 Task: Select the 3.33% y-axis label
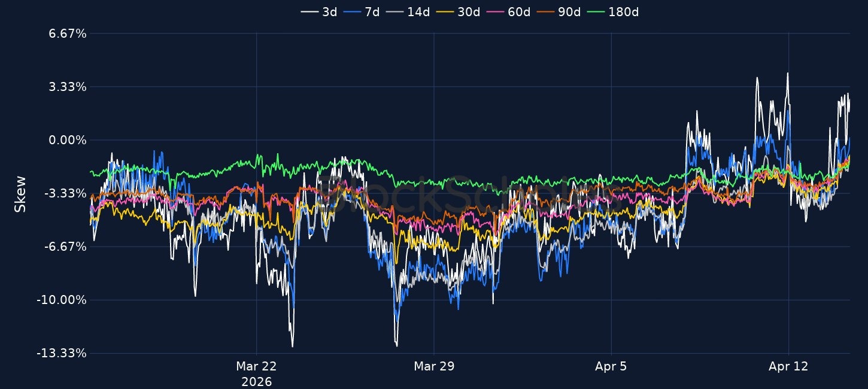(x=68, y=87)
